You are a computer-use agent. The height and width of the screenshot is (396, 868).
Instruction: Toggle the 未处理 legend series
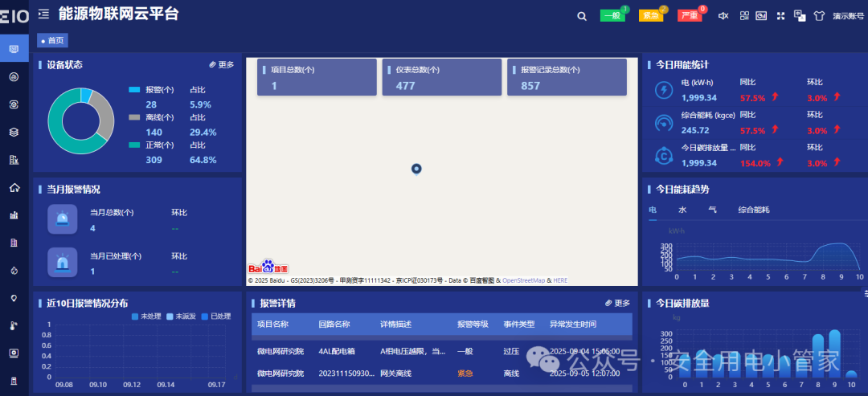coord(146,316)
